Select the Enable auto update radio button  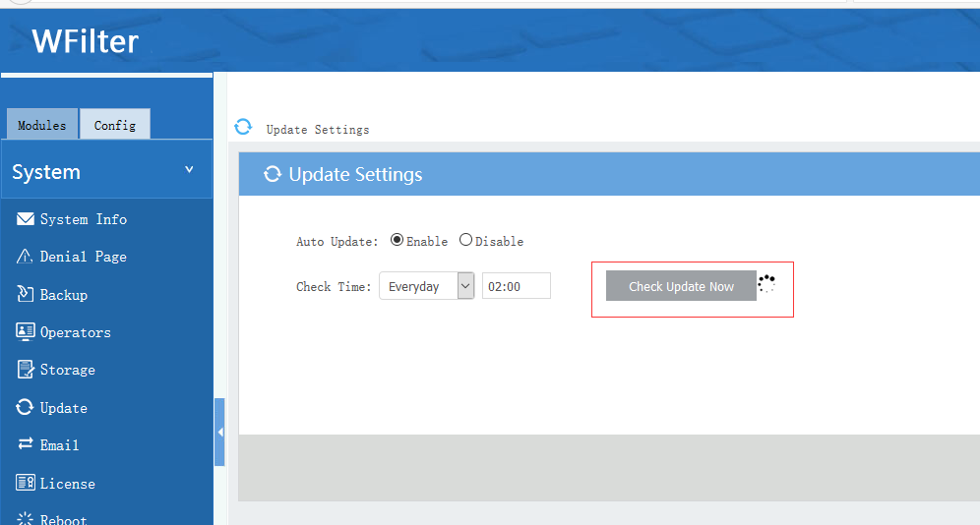pyautogui.click(x=397, y=240)
